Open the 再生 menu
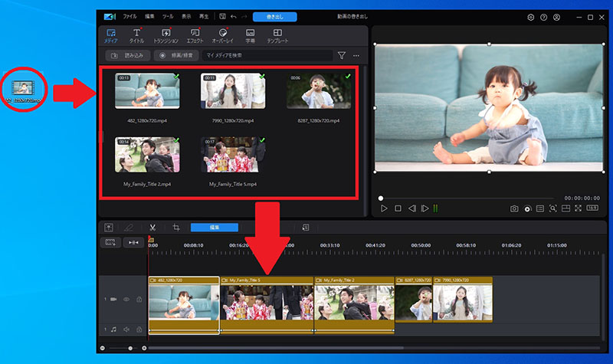 (204, 16)
